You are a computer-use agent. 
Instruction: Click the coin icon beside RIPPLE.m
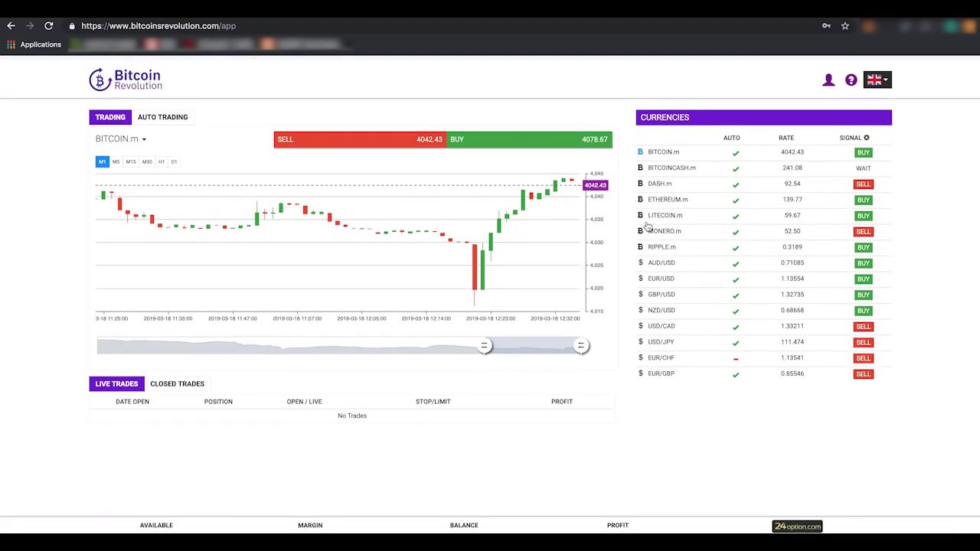coord(641,246)
